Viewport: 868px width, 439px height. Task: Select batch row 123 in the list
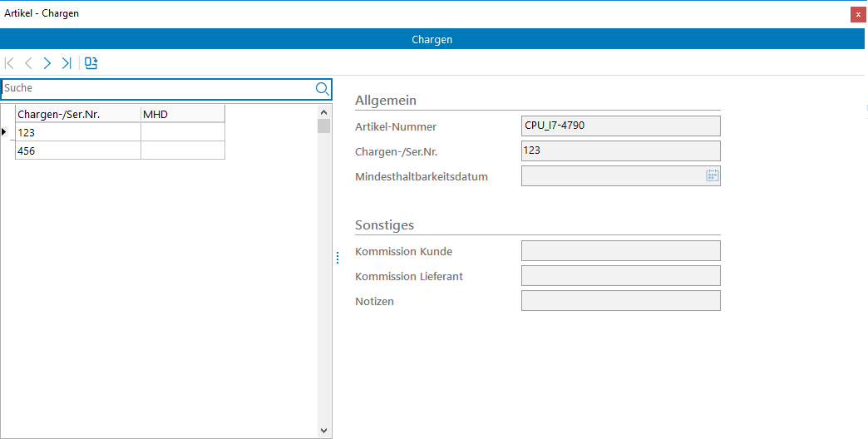pos(77,132)
